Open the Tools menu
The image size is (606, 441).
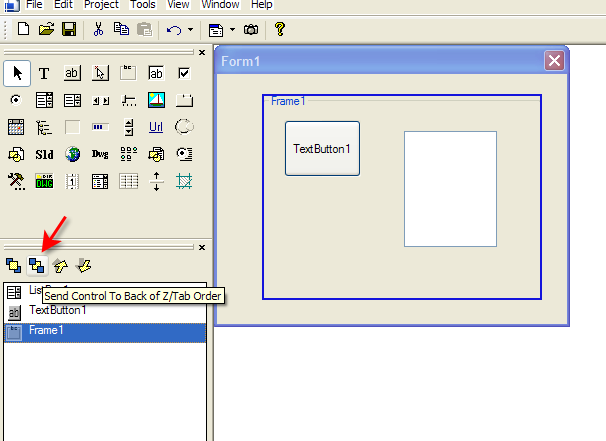click(x=143, y=5)
